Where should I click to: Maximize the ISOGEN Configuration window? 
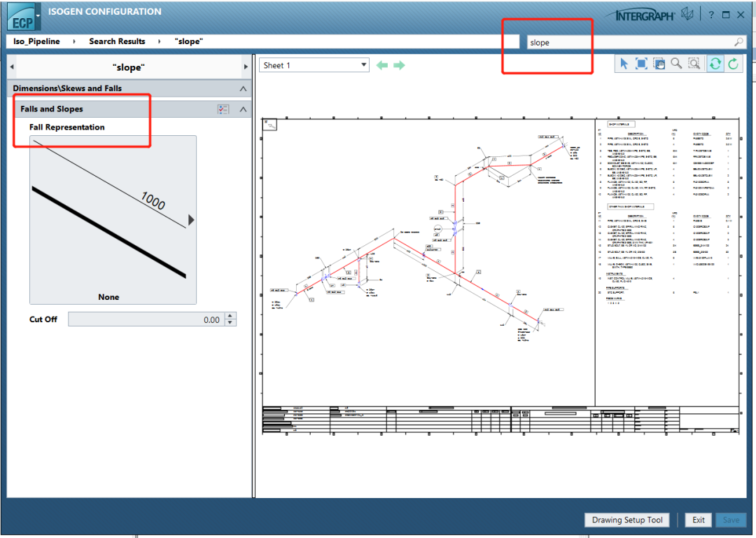pos(726,15)
